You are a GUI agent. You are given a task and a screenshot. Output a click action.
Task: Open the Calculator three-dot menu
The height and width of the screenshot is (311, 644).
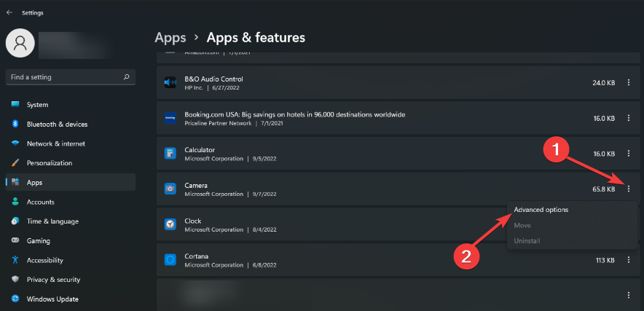click(629, 154)
